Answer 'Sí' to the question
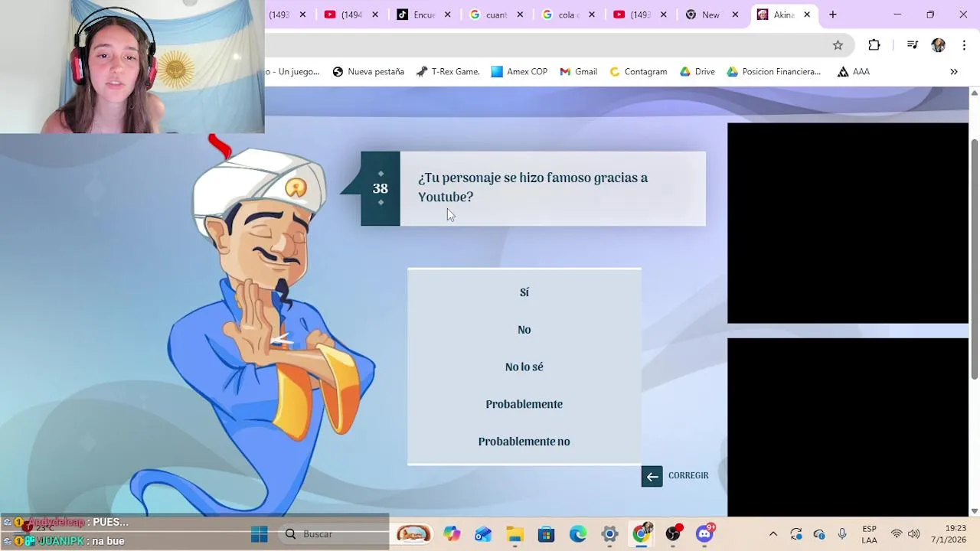Screen dimensions: 980x551 point(524,292)
